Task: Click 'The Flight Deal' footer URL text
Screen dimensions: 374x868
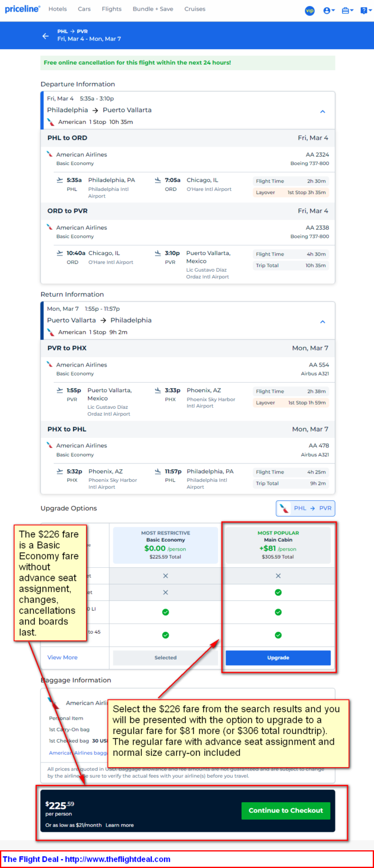Action: pos(87,860)
